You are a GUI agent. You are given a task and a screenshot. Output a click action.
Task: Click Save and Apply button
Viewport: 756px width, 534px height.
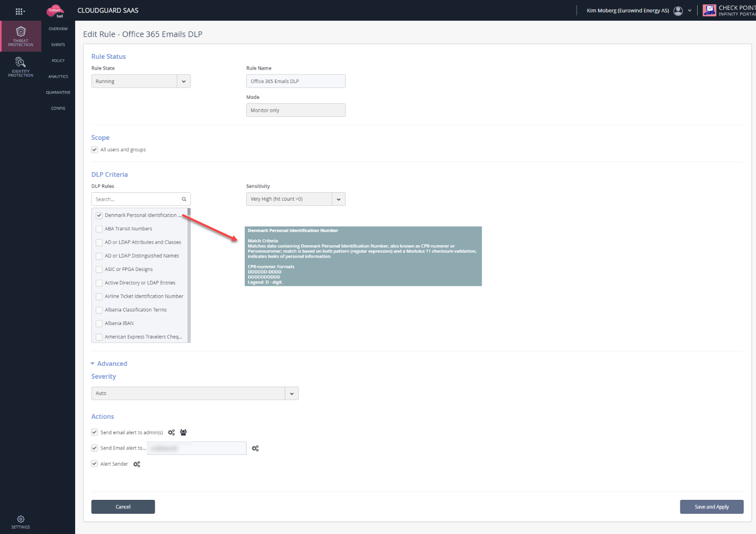pyautogui.click(x=712, y=507)
